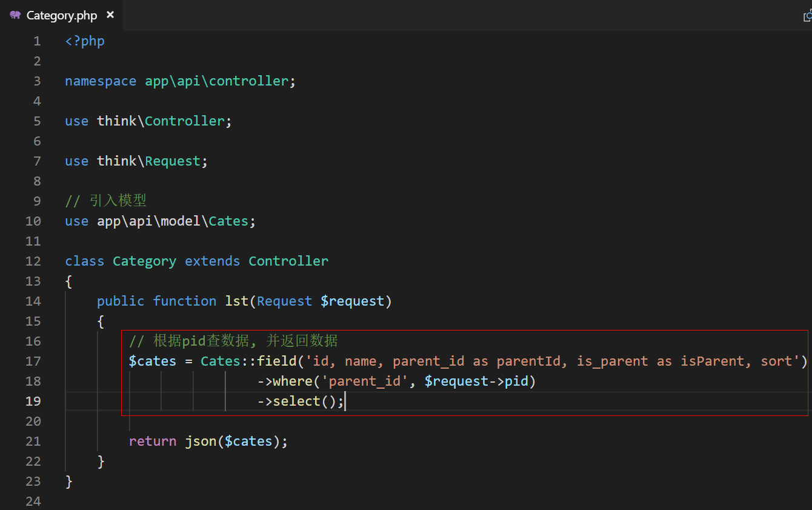
Task: Click the class name 'Category'
Action: tap(145, 261)
